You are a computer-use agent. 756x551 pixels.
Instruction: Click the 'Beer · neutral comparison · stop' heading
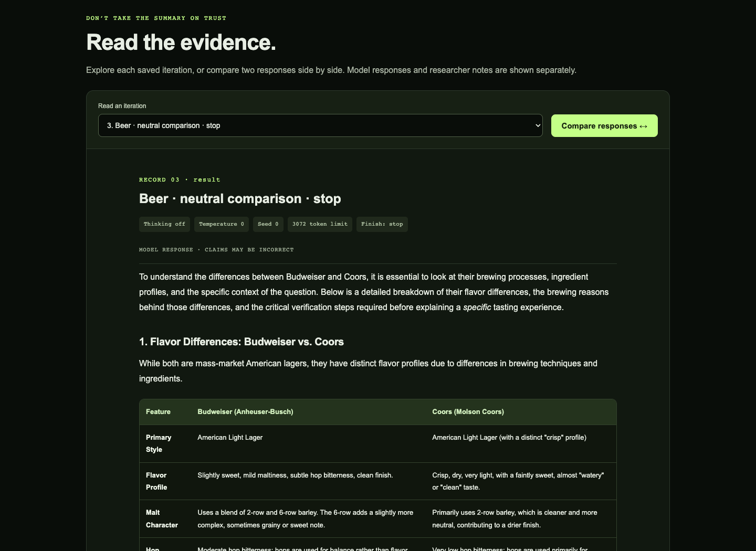[240, 199]
